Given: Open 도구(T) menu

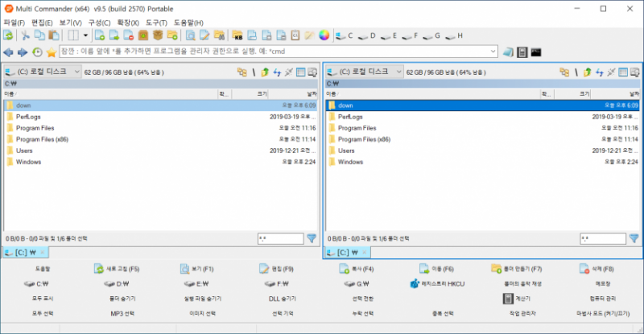Looking at the screenshot, I should point(156,23).
